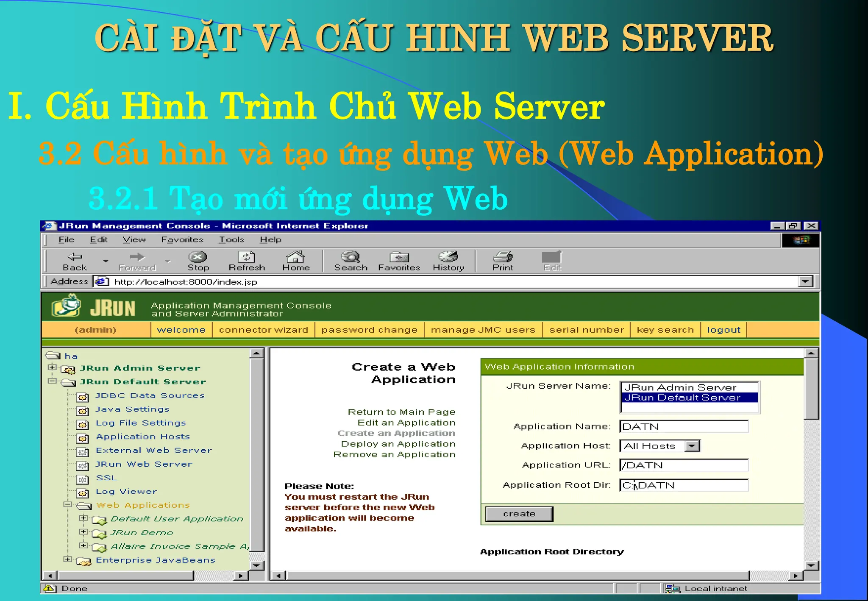Viewport: 868px width, 601px height.
Task: Click the Enterprise JavaBeans folder icon
Action: [83, 562]
